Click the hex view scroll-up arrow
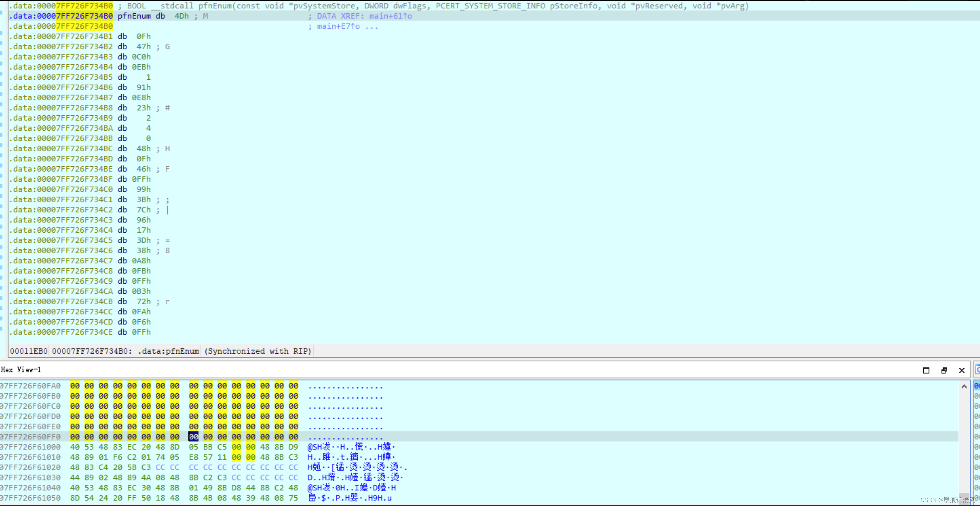This screenshot has height=506, width=980. point(964,387)
